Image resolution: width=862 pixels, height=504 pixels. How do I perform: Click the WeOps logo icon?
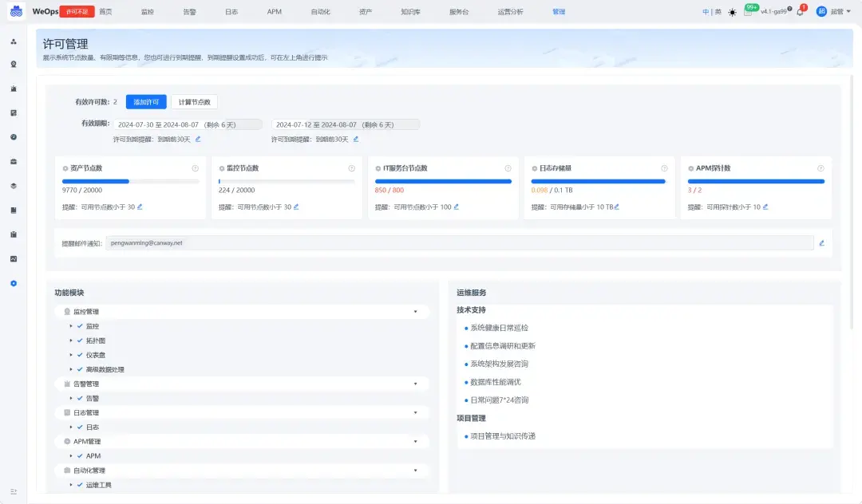click(17, 11)
